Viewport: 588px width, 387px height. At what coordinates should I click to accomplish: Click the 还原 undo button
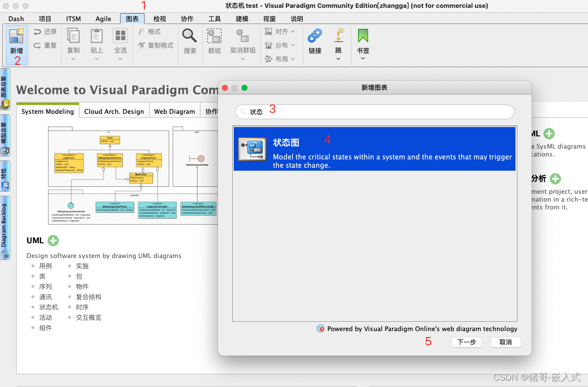[45, 31]
